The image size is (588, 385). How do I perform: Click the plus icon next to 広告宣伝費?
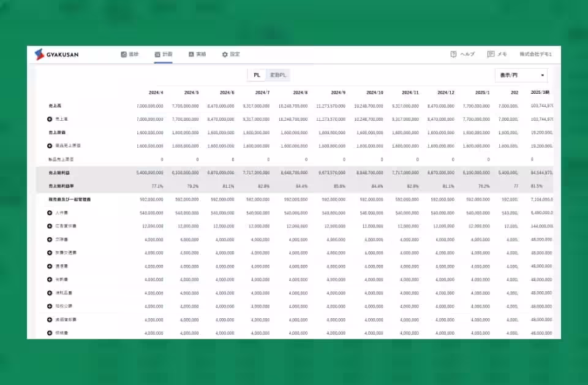[50, 226]
